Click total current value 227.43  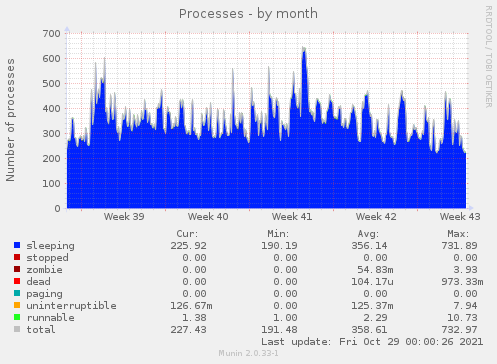tap(189, 330)
